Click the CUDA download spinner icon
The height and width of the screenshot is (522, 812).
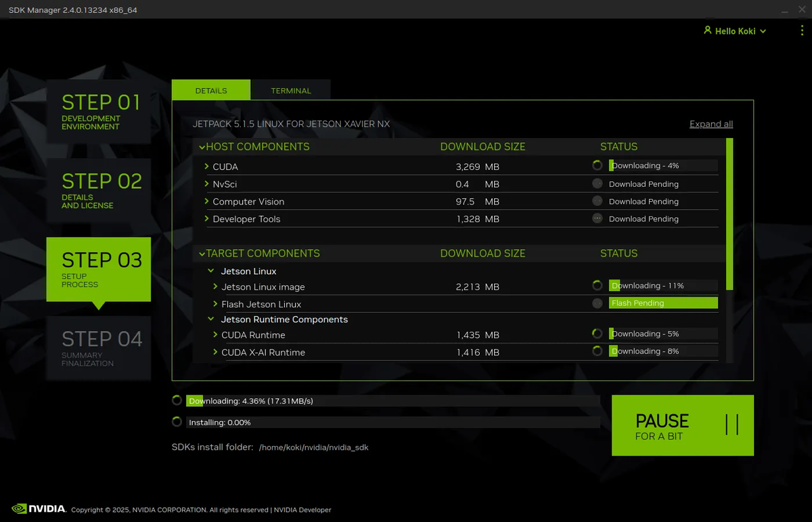(x=597, y=165)
